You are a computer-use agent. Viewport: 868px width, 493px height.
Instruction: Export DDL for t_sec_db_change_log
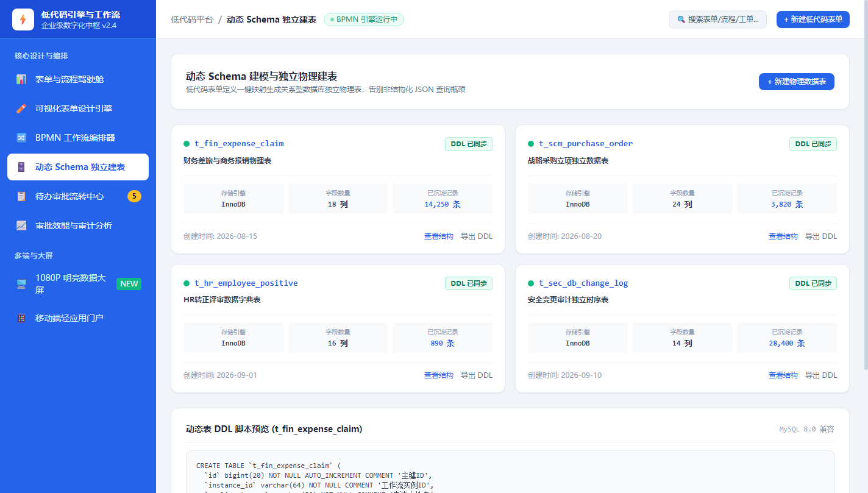pyautogui.click(x=821, y=375)
